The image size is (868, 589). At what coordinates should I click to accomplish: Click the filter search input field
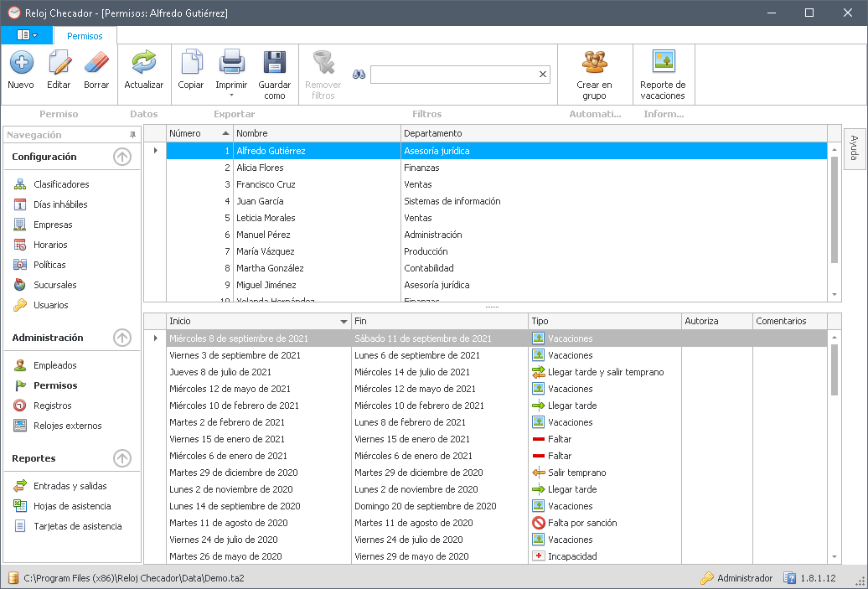click(x=452, y=75)
